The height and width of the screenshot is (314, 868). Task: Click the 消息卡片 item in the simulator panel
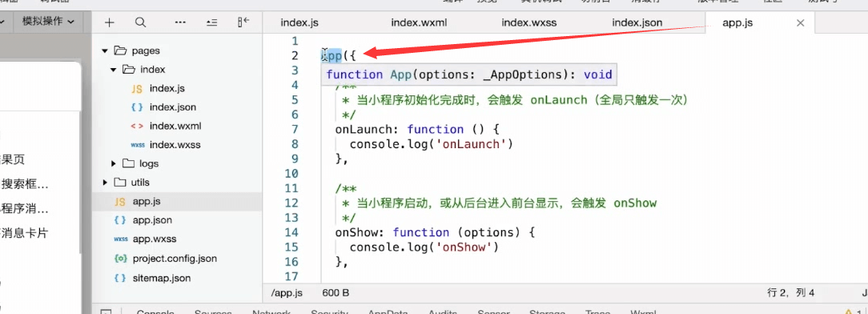pyautogui.click(x=24, y=233)
